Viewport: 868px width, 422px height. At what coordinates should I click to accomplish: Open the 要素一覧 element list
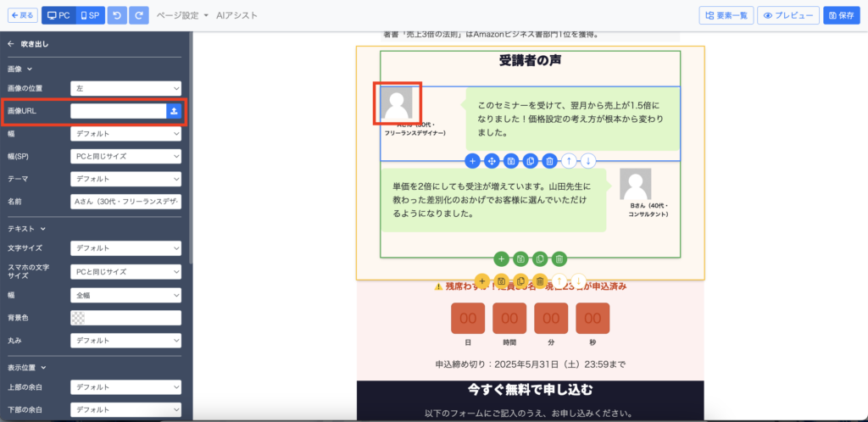pyautogui.click(x=726, y=15)
